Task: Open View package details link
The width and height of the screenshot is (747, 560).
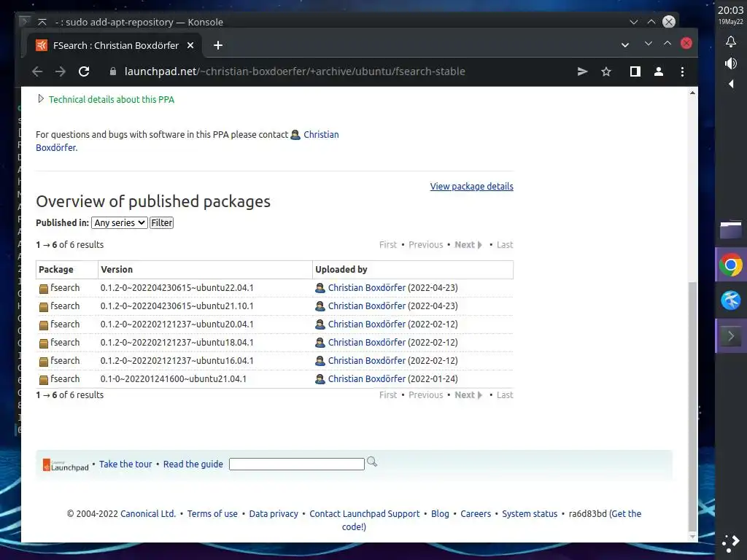Action: click(472, 186)
